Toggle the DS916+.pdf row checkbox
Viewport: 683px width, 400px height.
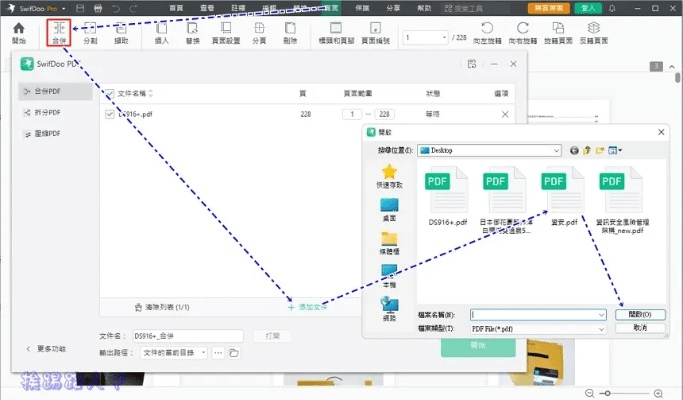pos(110,114)
